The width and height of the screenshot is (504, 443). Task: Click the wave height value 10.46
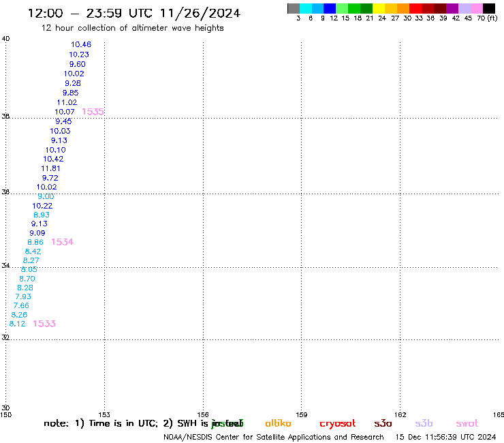pos(81,44)
